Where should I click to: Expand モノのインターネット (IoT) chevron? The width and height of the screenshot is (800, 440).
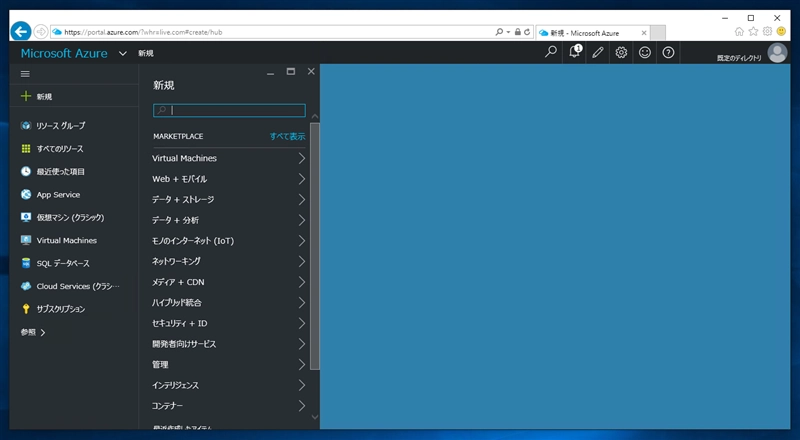(302, 240)
